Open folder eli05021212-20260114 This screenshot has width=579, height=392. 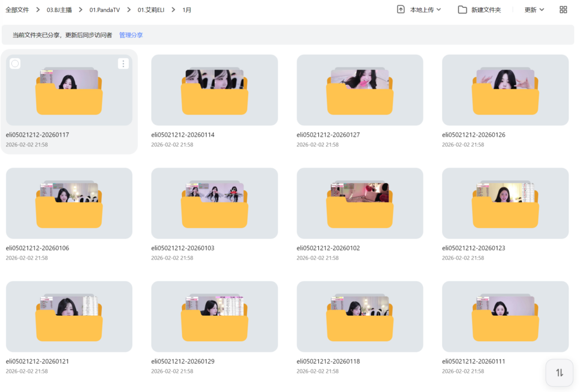(214, 90)
